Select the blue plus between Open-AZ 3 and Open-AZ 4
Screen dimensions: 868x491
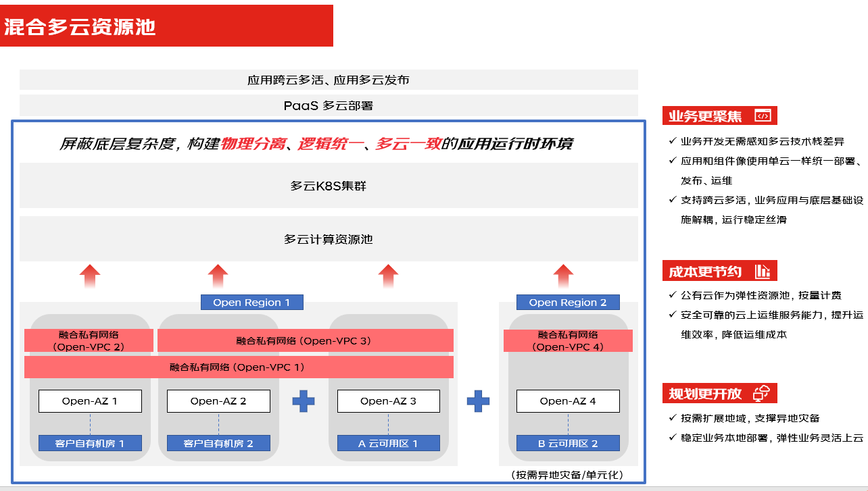[x=478, y=401]
